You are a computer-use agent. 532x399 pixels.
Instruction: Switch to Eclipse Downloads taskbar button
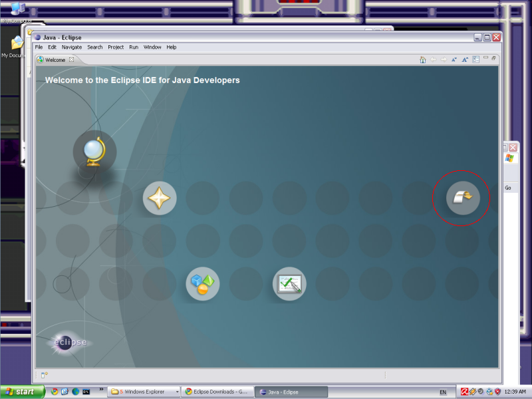(x=217, y=392)
